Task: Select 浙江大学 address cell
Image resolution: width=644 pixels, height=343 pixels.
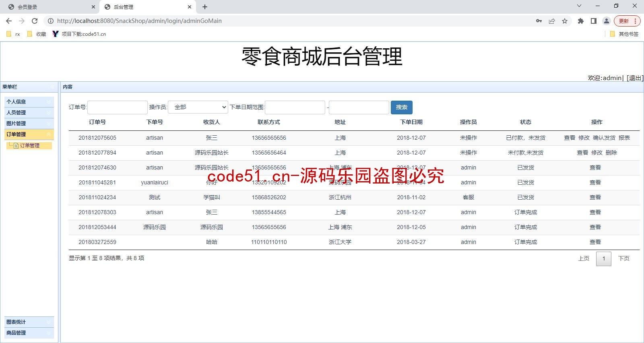Action: pos(340,242)
